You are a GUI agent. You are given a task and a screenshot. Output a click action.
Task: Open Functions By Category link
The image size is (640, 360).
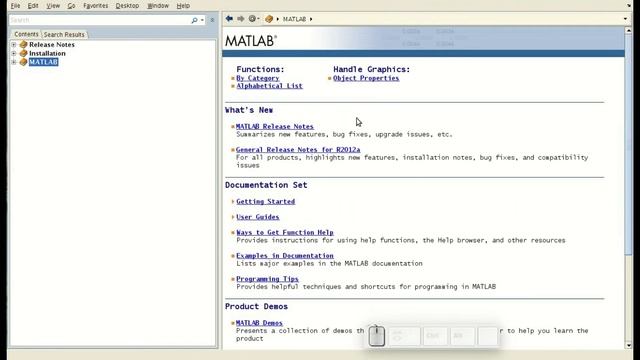pyautogui.click(x=258, y=78)
